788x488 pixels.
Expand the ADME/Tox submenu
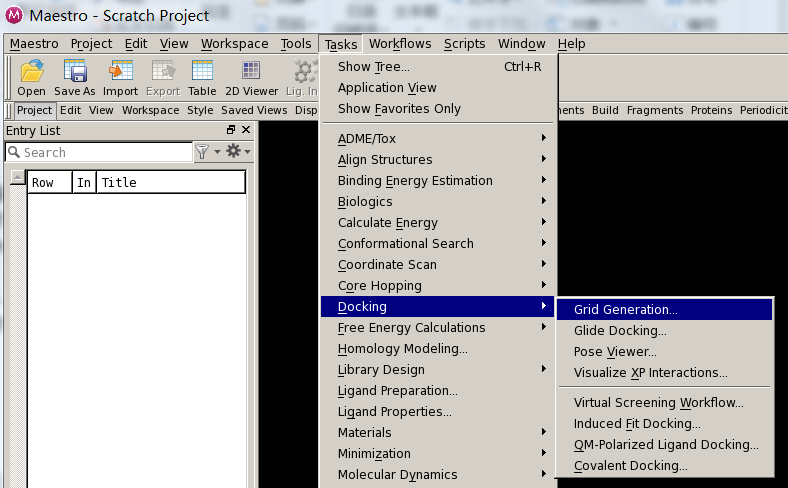pyautogui.click(x=438, y=138)
